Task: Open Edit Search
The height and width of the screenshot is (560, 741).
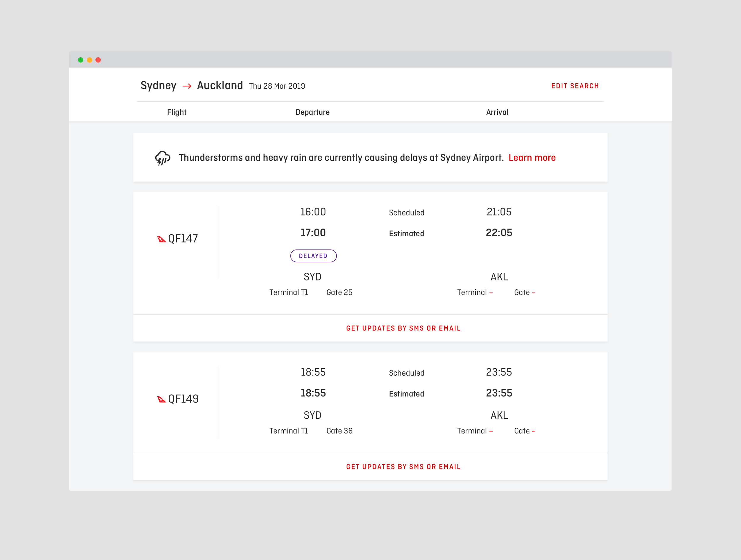Action: (575, 86)
